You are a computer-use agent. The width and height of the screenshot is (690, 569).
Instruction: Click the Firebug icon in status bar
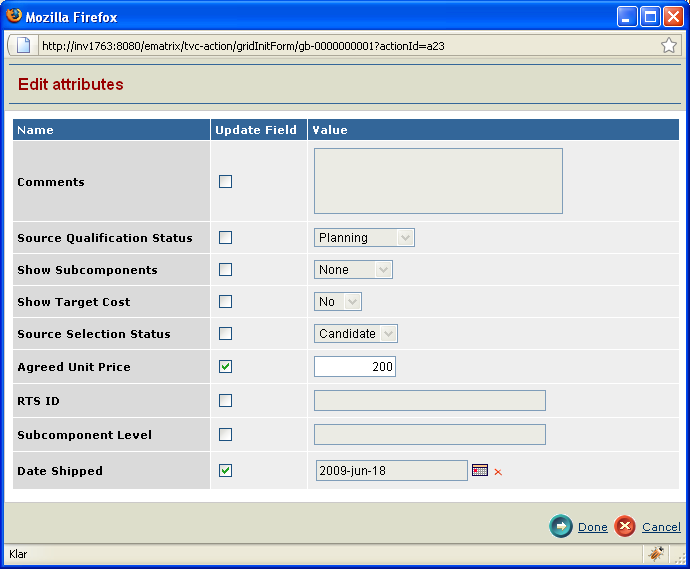pos(656,553)
